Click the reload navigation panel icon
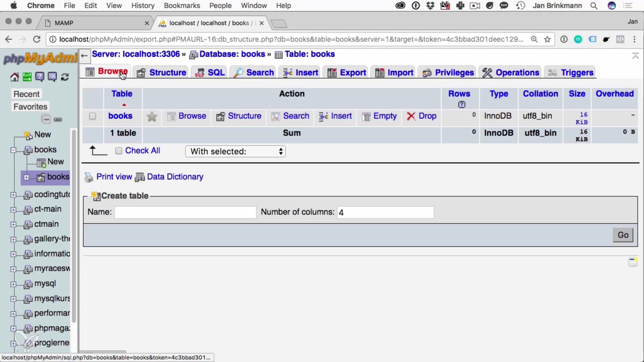Image resolution: width=644 pixels, height=362 pixels. pyautogui.click(x=65, y=77)
